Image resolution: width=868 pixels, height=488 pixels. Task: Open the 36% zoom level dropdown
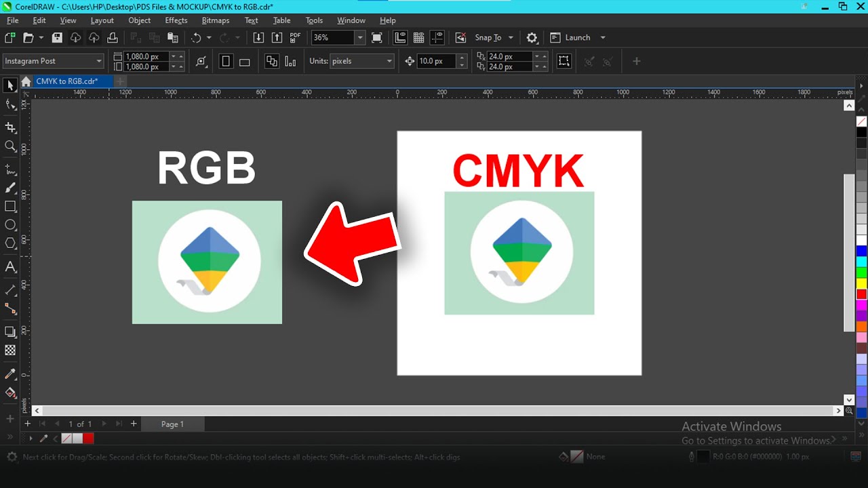360,38
